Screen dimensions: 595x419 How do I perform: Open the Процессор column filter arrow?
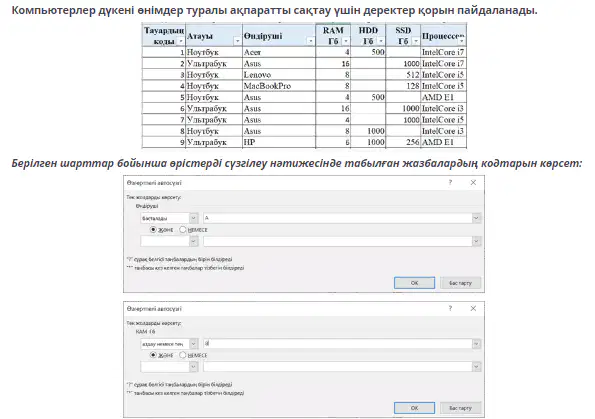461,41
